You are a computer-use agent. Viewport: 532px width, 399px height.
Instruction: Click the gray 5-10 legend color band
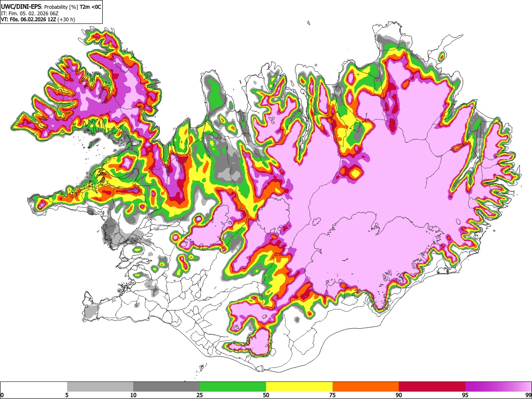click(x=100, y=387)
